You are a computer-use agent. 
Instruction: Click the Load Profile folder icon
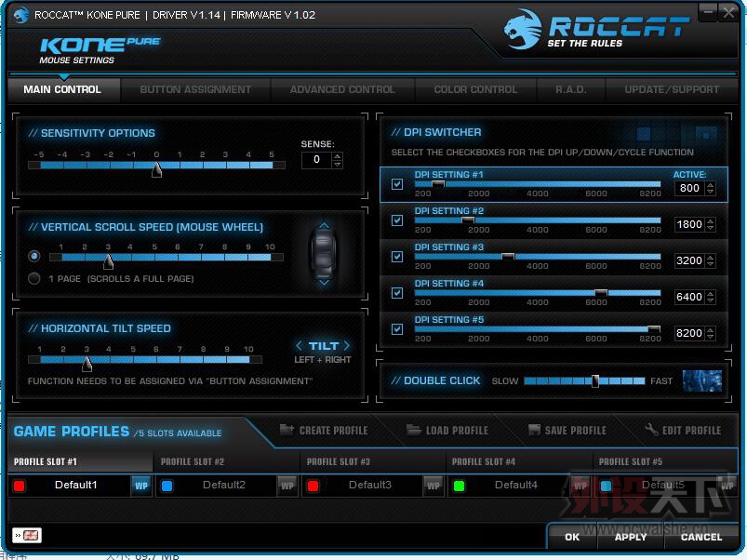coord(414,430)
